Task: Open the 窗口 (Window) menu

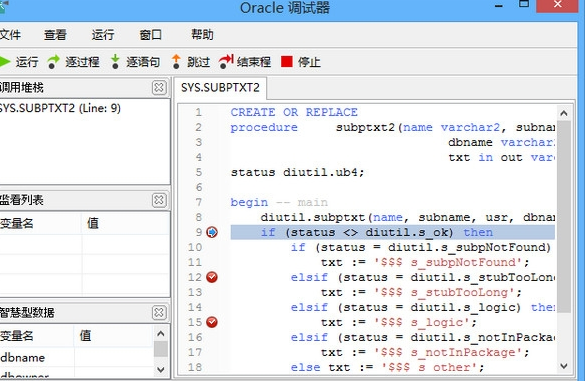Action: click(150, 35)
